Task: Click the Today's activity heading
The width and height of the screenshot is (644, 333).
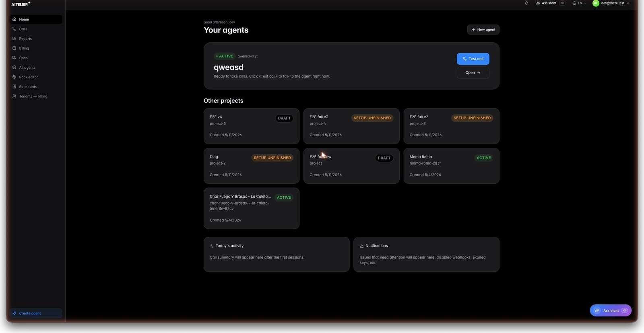Action: [229, 246]
